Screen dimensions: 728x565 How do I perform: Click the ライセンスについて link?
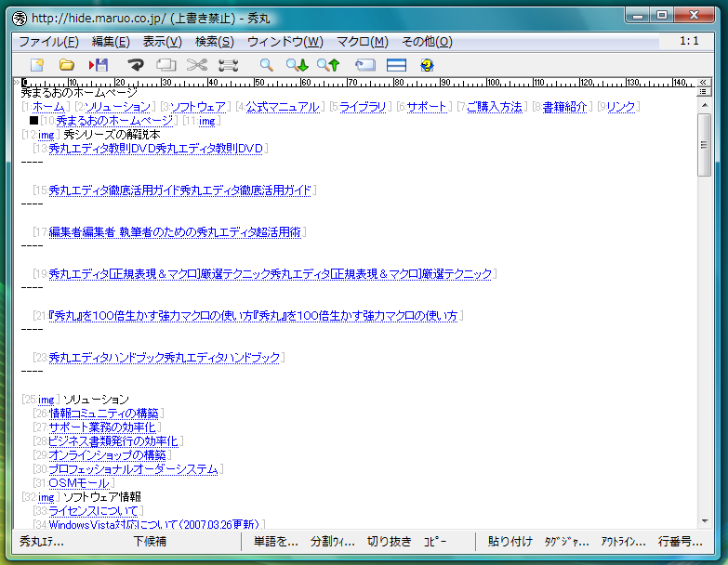click(x=93, y=511)
